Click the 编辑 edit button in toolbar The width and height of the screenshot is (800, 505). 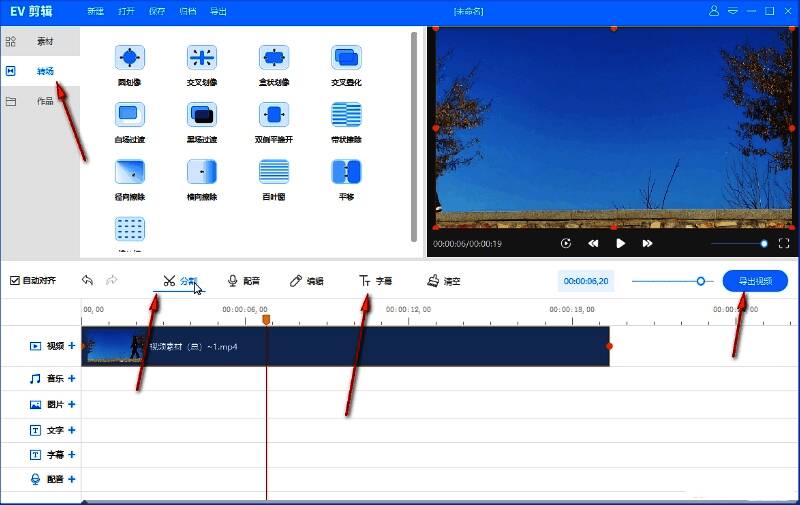(306, 281)
